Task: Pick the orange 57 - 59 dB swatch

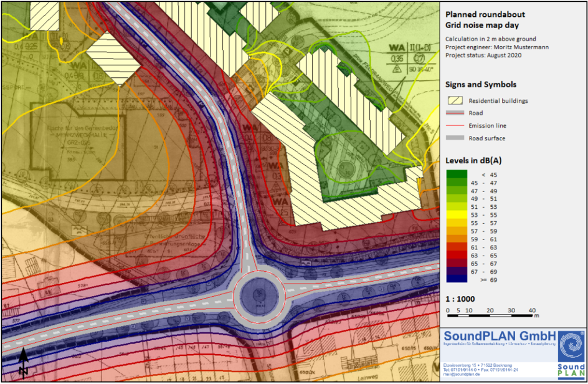Action: click(455, 231)
